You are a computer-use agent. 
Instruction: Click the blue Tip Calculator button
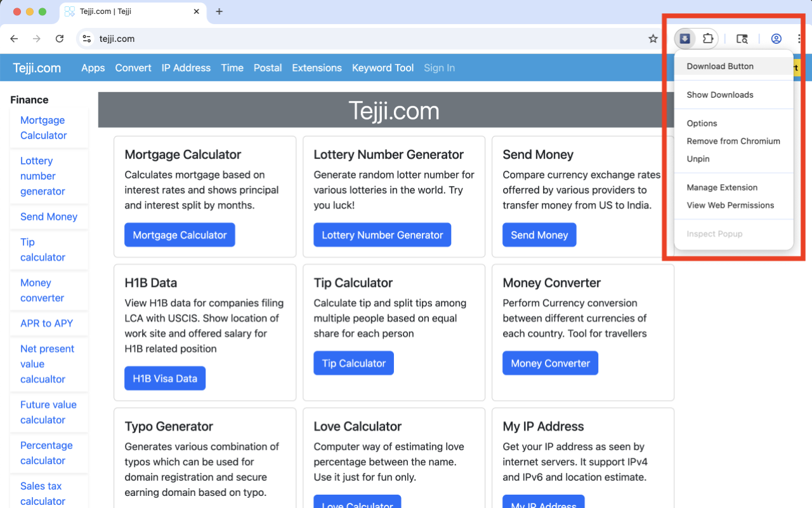coord(354,363)
